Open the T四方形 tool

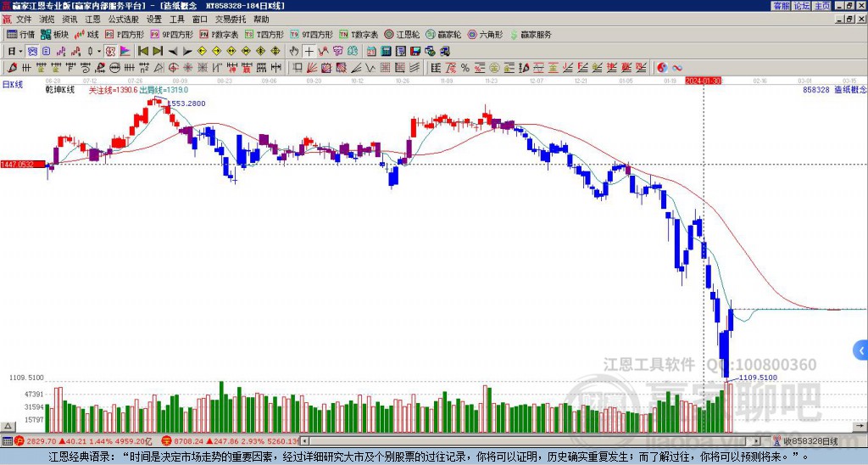point(264,34)
